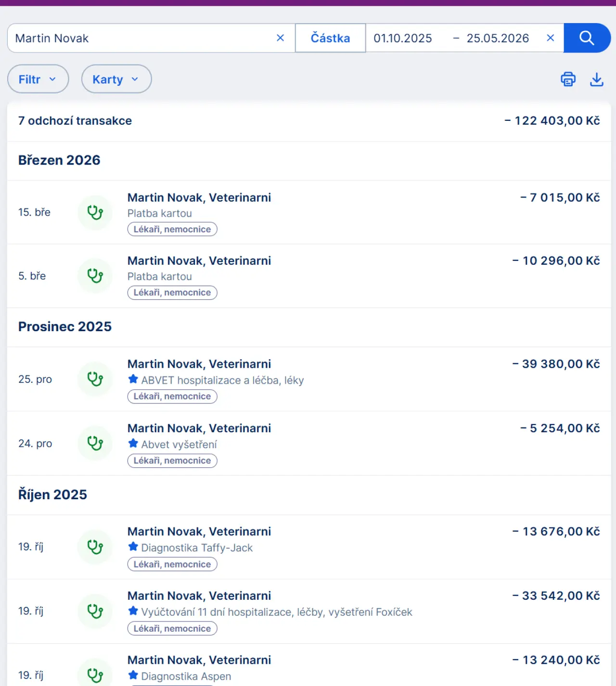The width and height of the screenshot is (616, 686).
Task: Click the ABVET hospitalizace a léčba, léky note
Action: pyautogui.click(x=222, y=380)
